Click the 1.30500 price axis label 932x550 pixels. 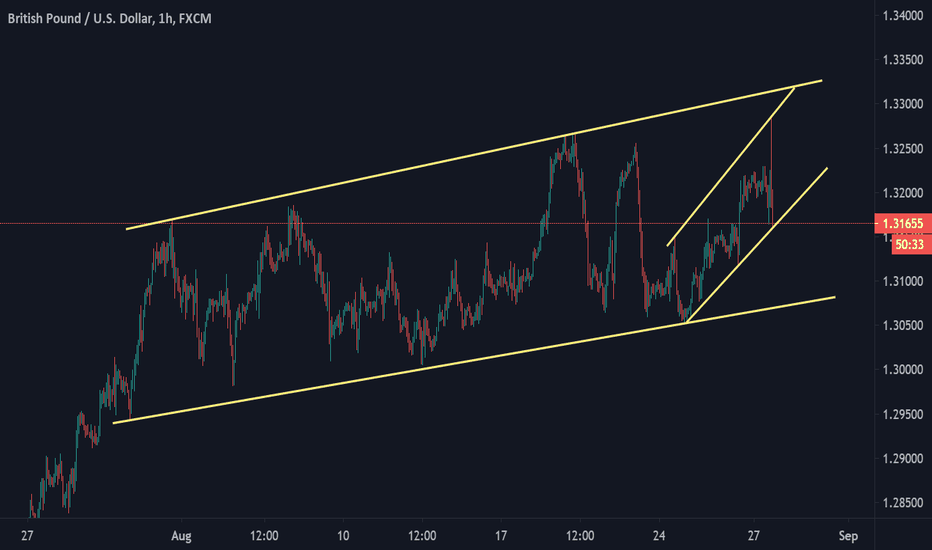pos(903,325)
